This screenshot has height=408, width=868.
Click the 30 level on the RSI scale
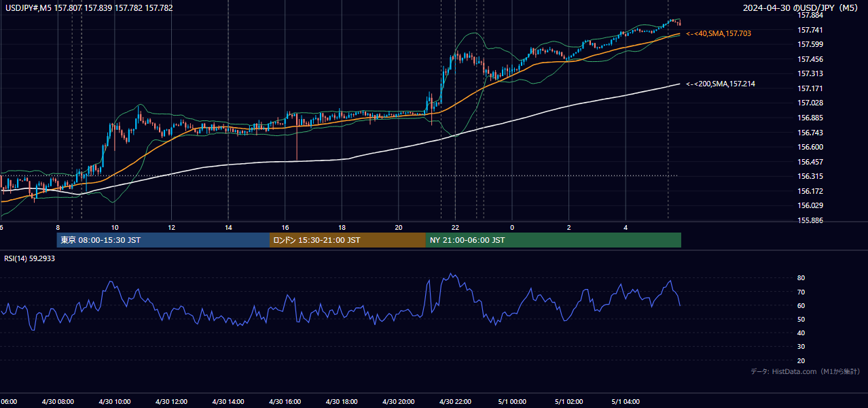801,346
